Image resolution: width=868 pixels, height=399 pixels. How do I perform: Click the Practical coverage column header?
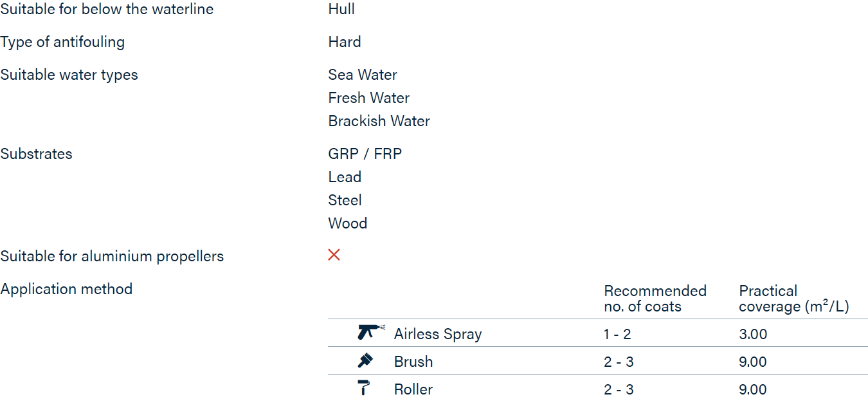(794, 299)
